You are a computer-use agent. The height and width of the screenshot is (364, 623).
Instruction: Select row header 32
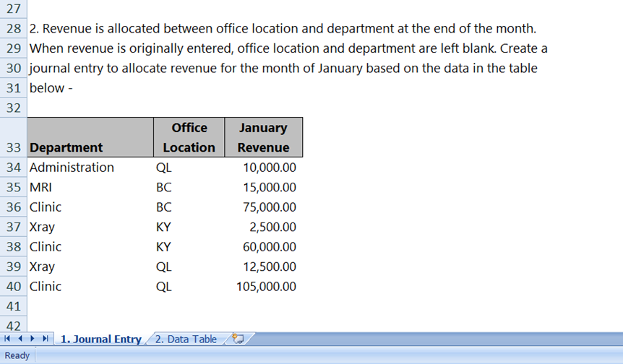(14, 108)
